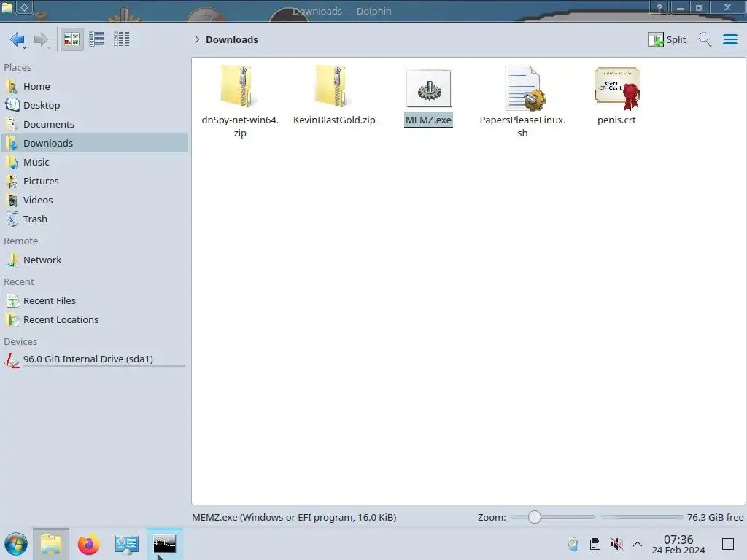Click the window help question mark button
The height and width of the screenshot is (560, 747).
point(659,7)
